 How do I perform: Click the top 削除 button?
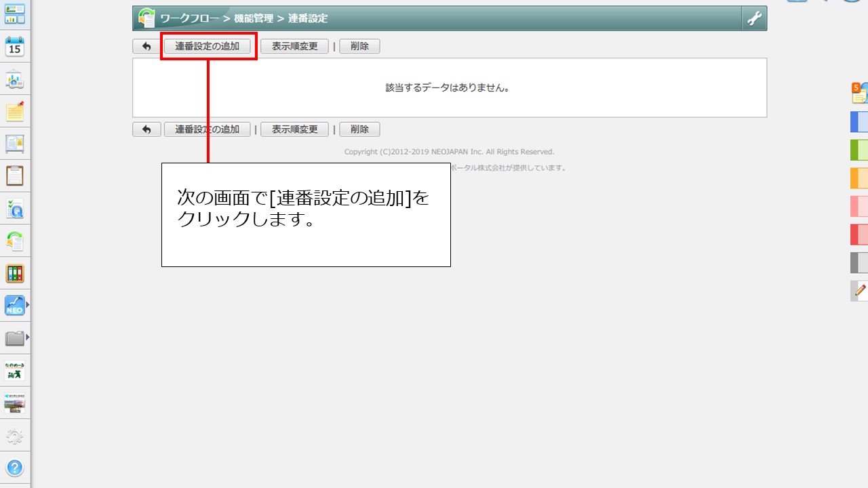click(359, 46)
